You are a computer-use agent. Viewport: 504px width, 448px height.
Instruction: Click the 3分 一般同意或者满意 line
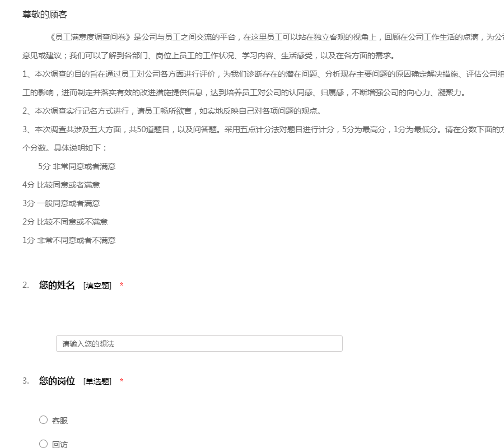pos(61,203)
